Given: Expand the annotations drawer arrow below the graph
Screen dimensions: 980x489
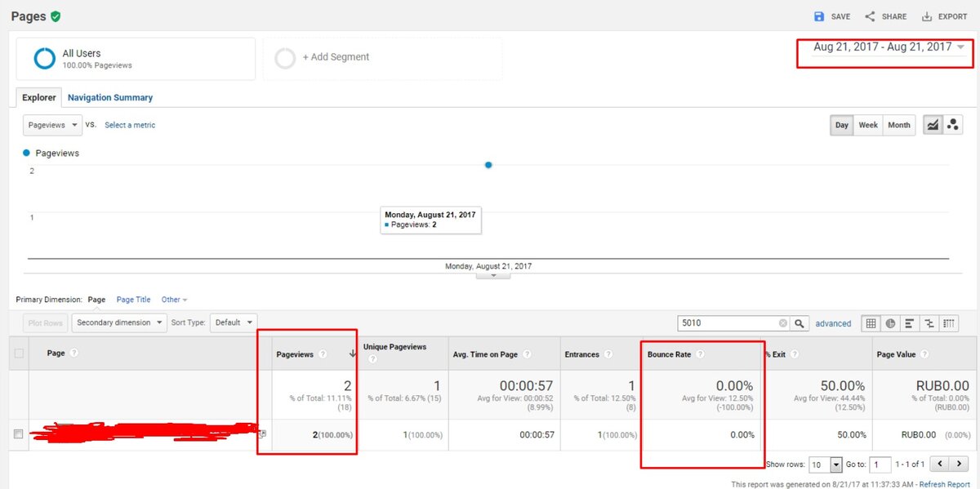Looking at the screenshot, I should (x=492, y=275).
